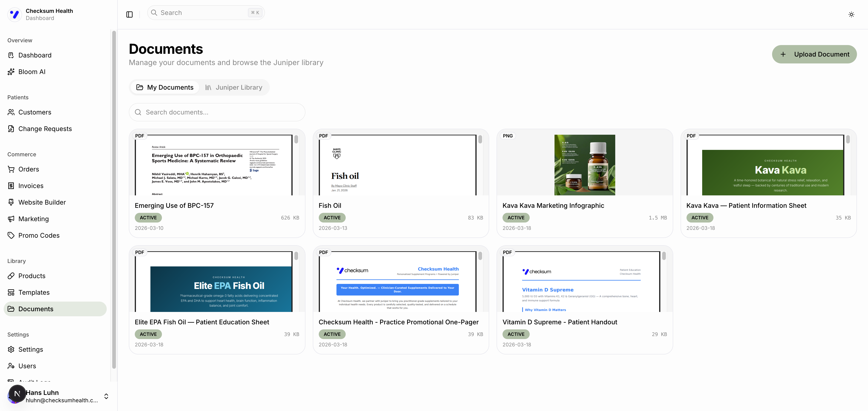Click the Dashboard sidebar icon

click(x=11, y=55)
